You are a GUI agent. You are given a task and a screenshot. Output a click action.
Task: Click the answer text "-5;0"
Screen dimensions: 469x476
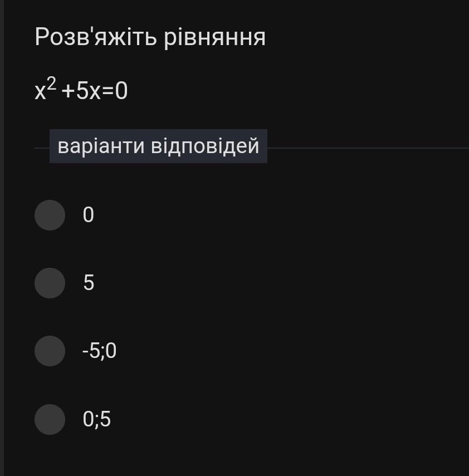coord(99,351)
